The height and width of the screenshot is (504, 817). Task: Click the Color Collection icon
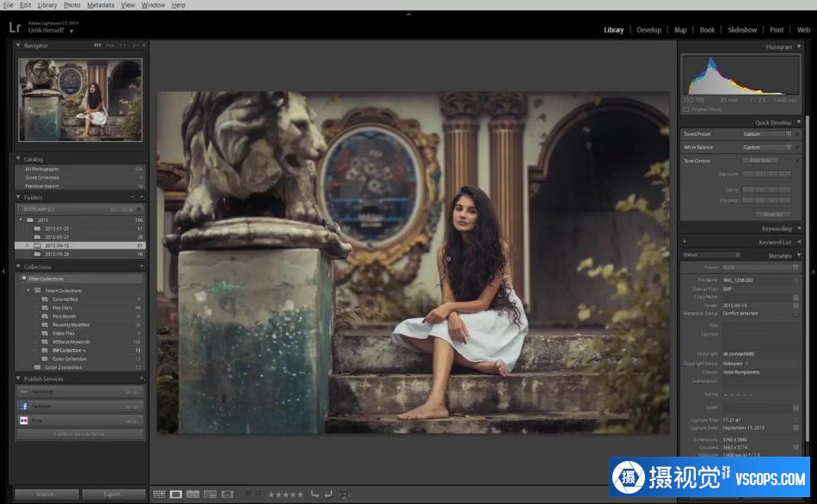[x=45, y=359]
